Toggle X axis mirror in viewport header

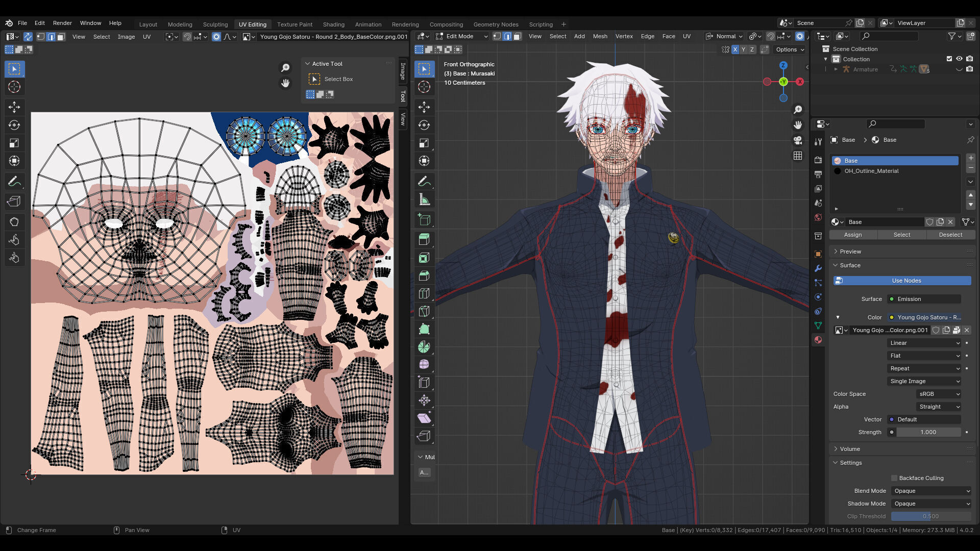(735, 49)
